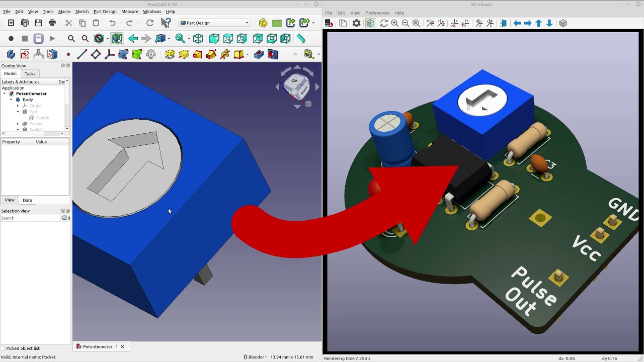Click move board left arrow in 3D Viewer
The image size is (644, 362).
[517, 23]
